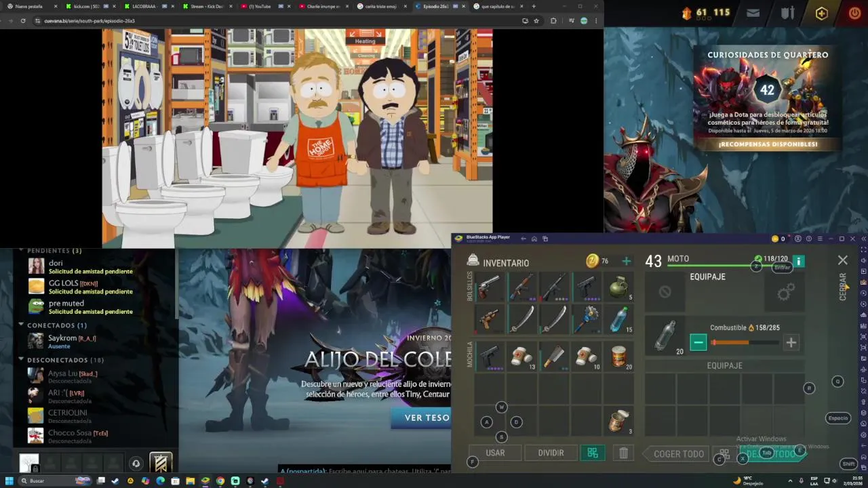868x488 pixels.
Task: Click the DIVIDIR button
Action: tap(551, 453)
